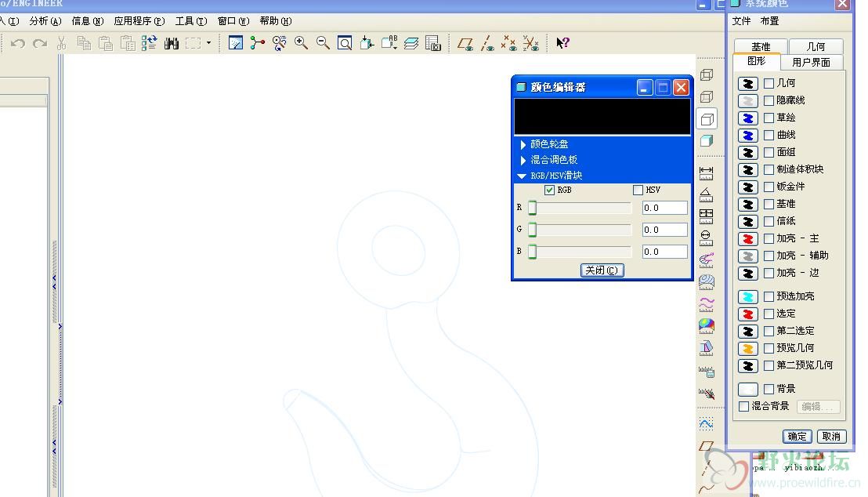Image resolution: width=868 pixels, height=497 pixels.
Task: Click the G slider handle
Action: click(532, 230)
